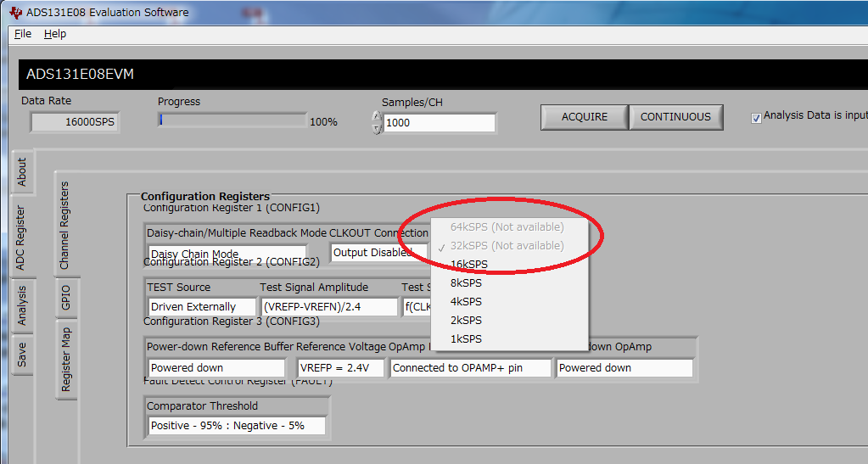This screenshot has height=464, width=868.
Task: Decrement Samples/CH with the down arrow
Action: coord(377,128)
